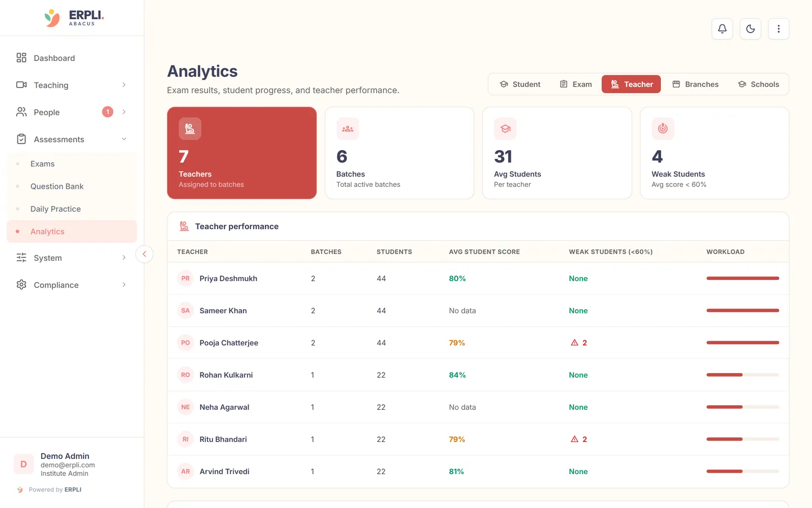Click the warning icon in Pooja Chatterjee's row
This screenshot has height=508, width=812.
pyautogui.click(x=575, y=343)
